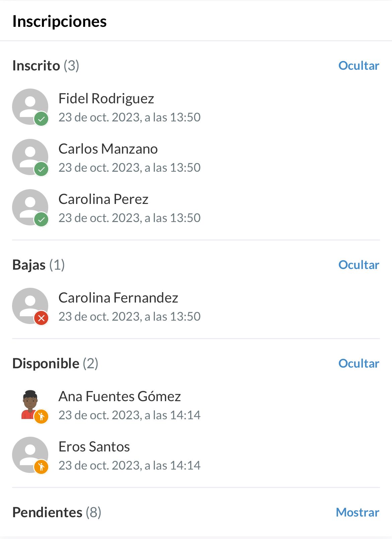Show the Pendientes list
The image size is (392, 539).
pos(357,512)
